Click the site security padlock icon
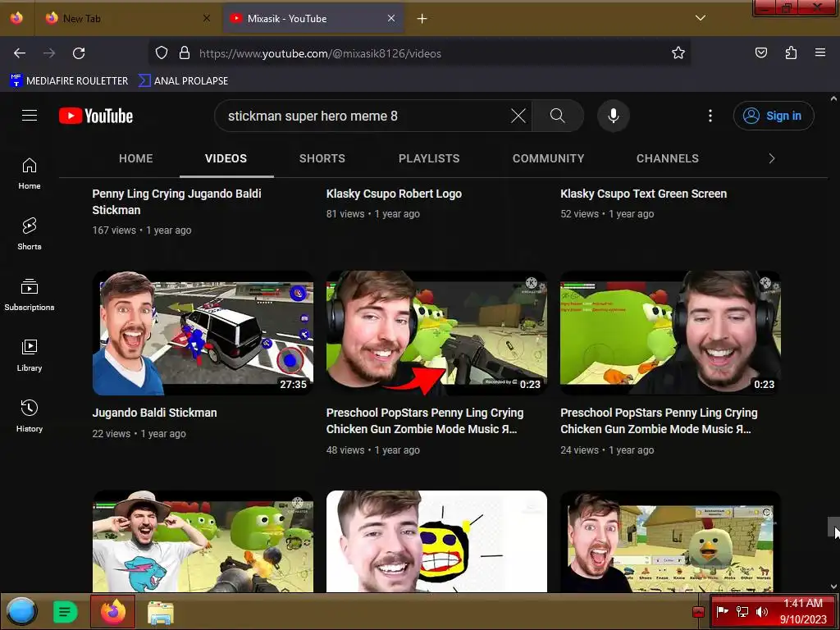 pos(185,53)
